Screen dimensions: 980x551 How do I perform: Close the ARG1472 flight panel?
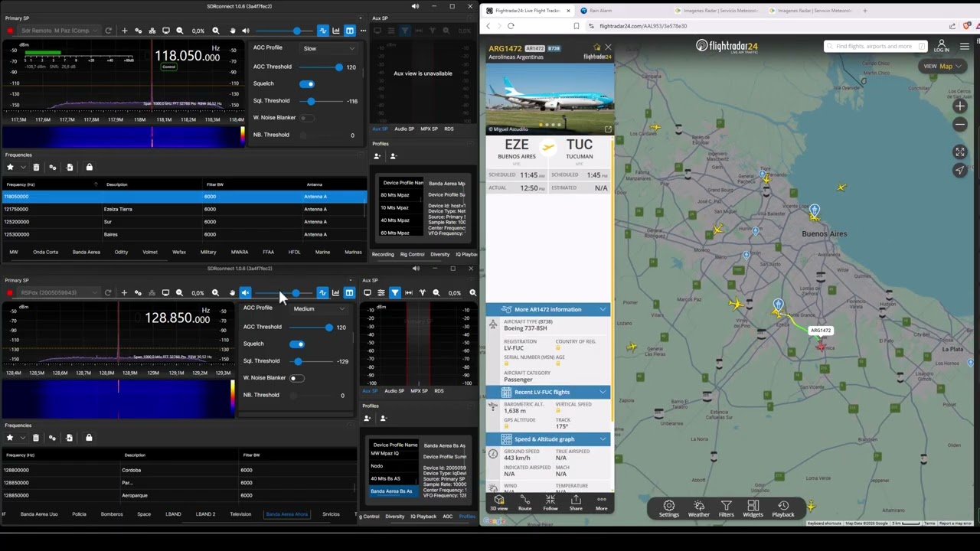coord(608,47)
